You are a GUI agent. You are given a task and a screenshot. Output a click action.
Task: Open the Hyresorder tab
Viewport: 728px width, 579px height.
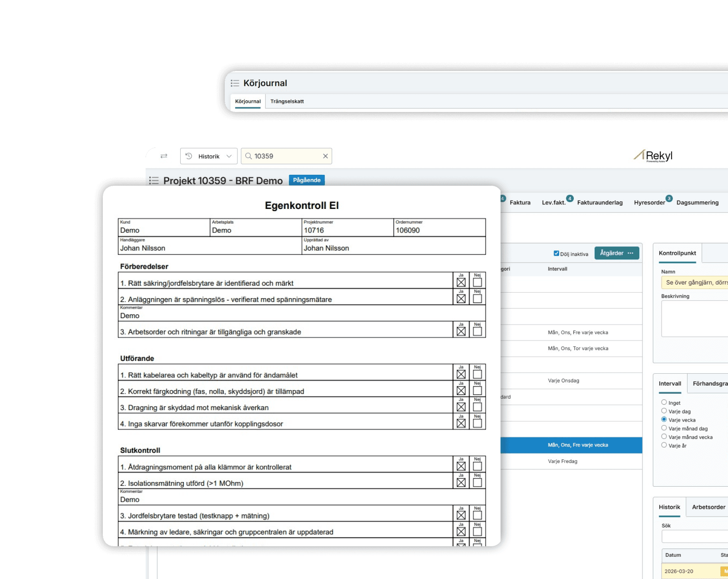(x=649, y=203)
